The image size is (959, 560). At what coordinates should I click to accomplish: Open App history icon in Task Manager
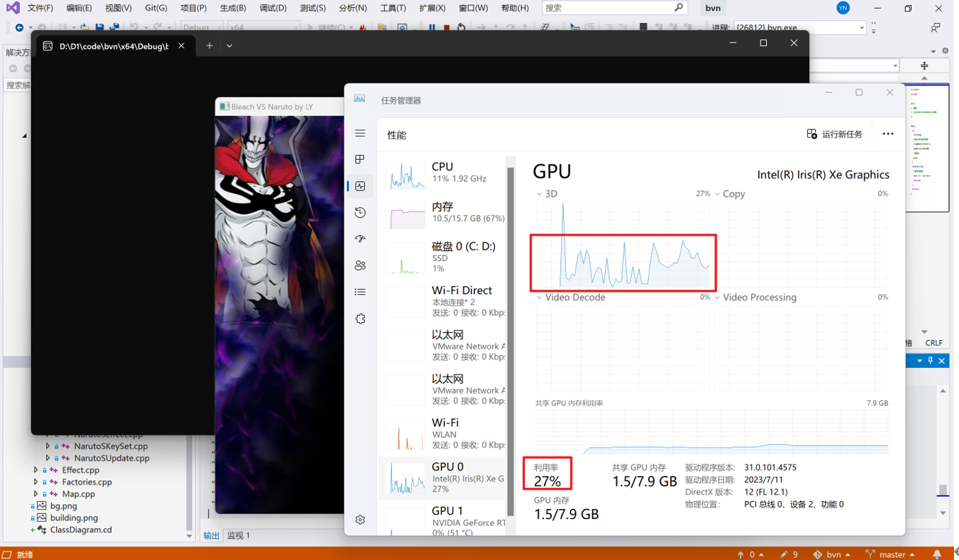[360, 213]
